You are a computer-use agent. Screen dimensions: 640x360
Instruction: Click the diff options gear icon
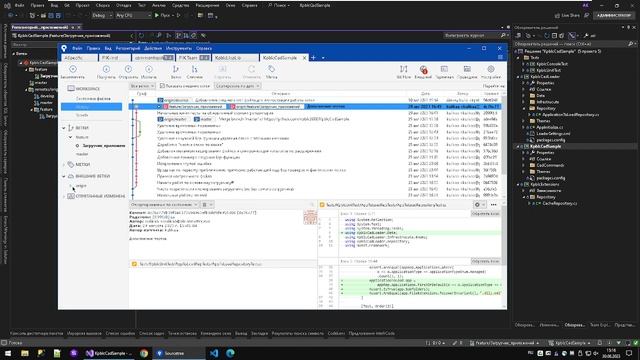click(477, 204)
